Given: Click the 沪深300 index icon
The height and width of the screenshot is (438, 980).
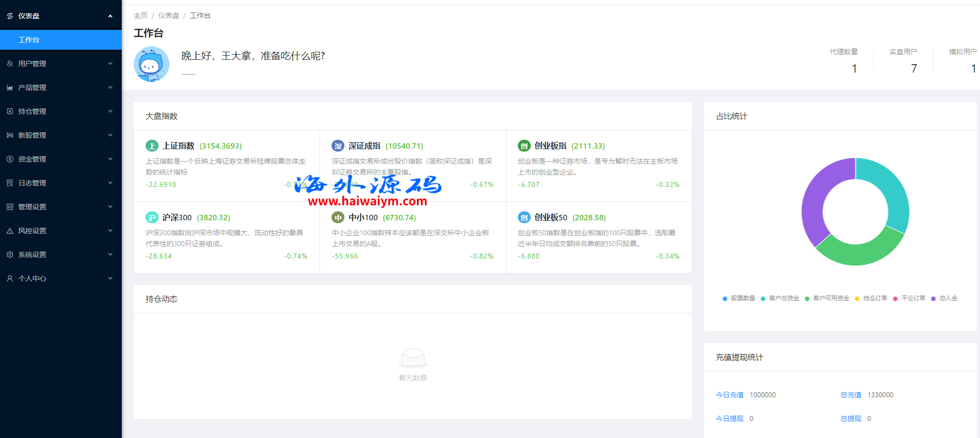Looking at the screenshot, I should pos(152,217).
